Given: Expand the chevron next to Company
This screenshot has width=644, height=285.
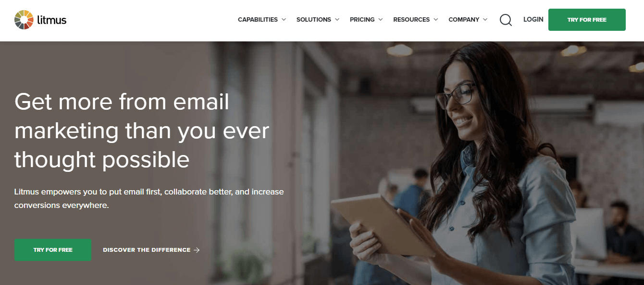Looking at the screenshot, I should (485, 20).
